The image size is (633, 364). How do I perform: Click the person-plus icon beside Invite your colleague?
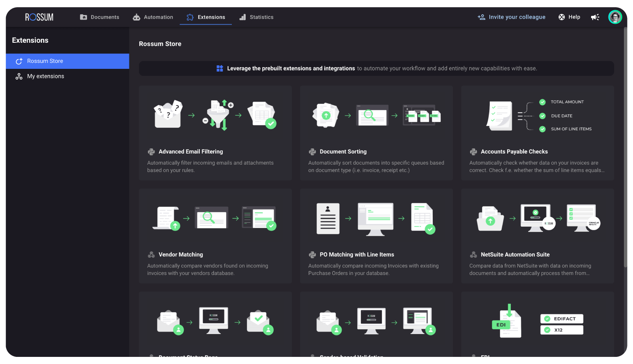pyautogui.click(x=481, y=17)
